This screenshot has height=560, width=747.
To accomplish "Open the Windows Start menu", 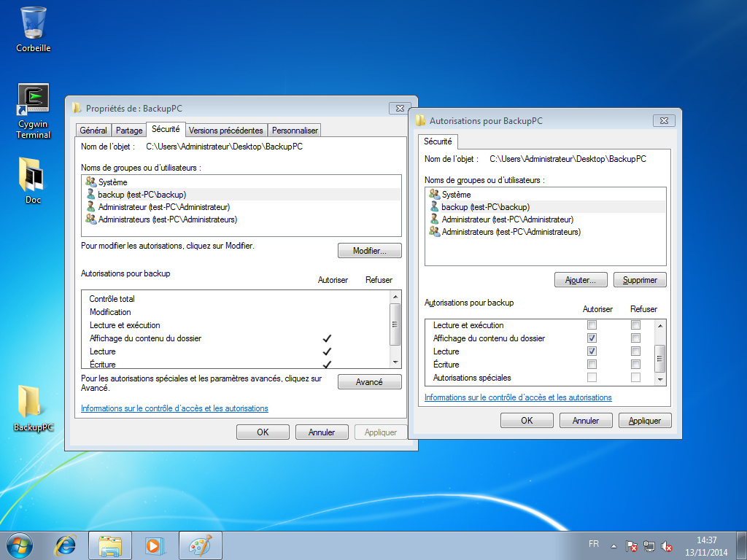I will (20, 545).
